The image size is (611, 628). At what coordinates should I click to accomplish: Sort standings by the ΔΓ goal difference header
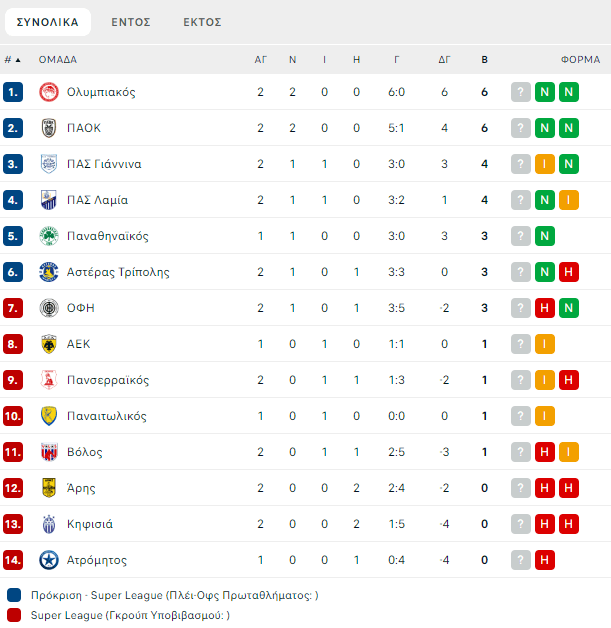click(444, 60)
